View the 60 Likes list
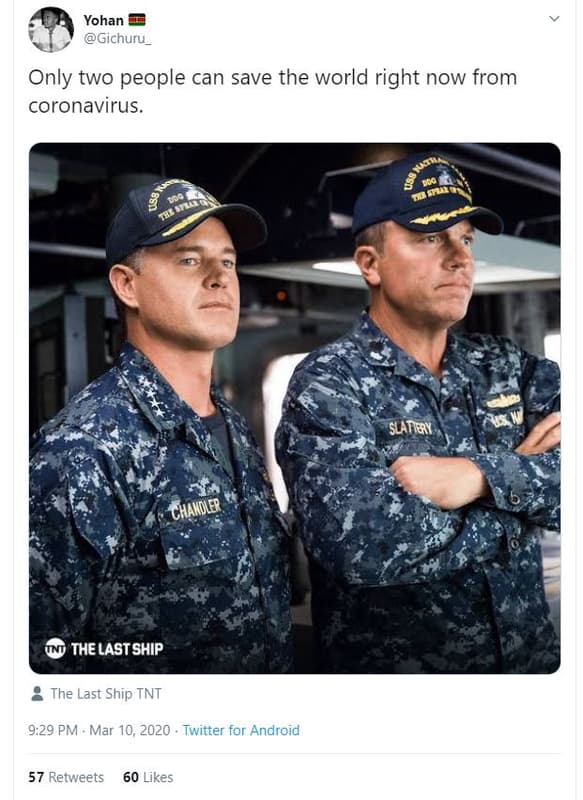The height and width of the screenshot is (800, 583). click(148, 777)
